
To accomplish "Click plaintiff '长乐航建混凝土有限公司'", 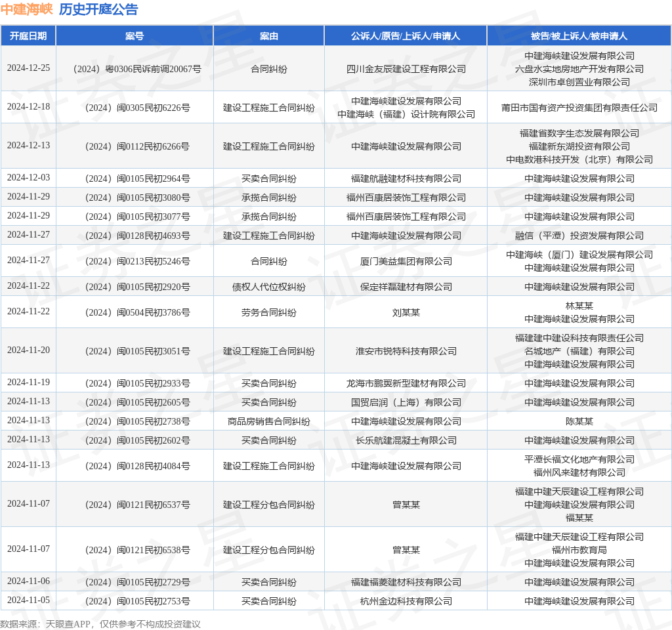I will tap(406, 440).
